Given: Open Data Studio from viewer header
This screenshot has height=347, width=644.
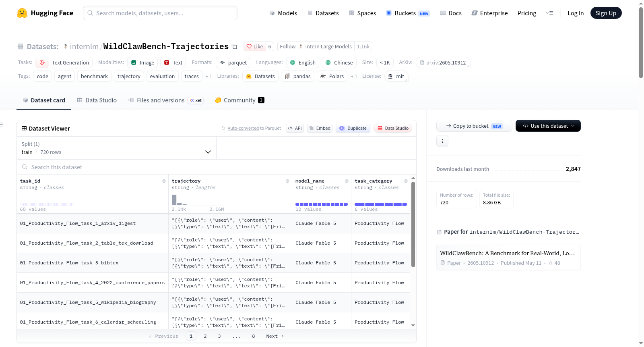Looking at the screenshot, I should point(393,128).
